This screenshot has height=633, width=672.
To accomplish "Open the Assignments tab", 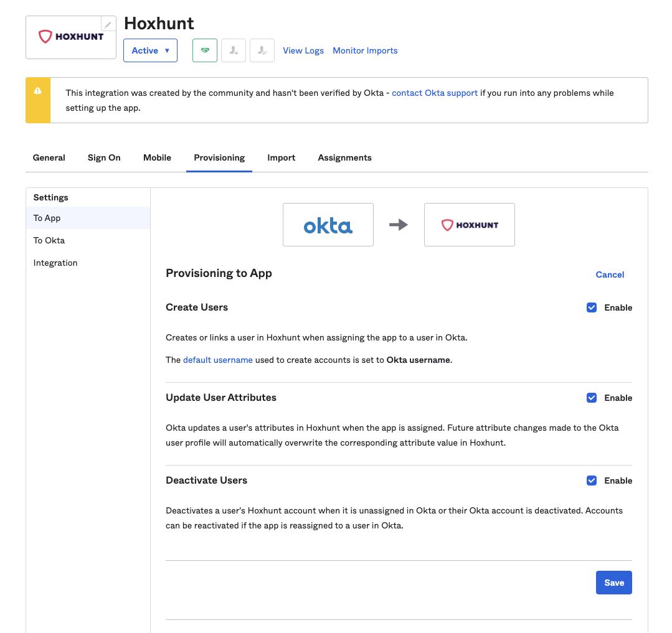I will [x=344, y=157].
